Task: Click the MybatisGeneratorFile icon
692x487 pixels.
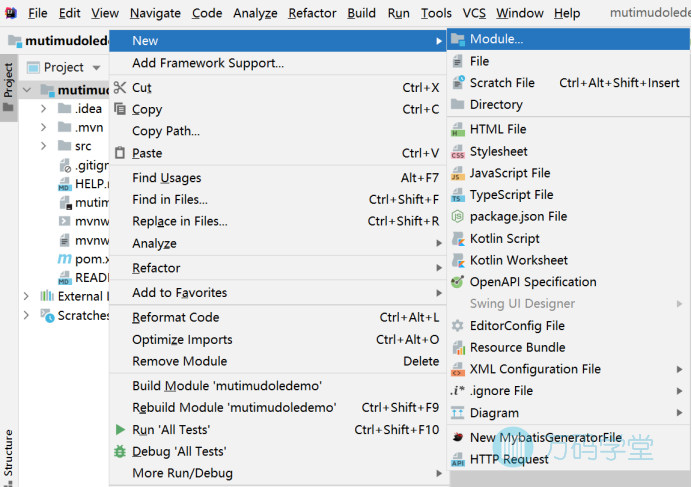Action: click(458, 437)
